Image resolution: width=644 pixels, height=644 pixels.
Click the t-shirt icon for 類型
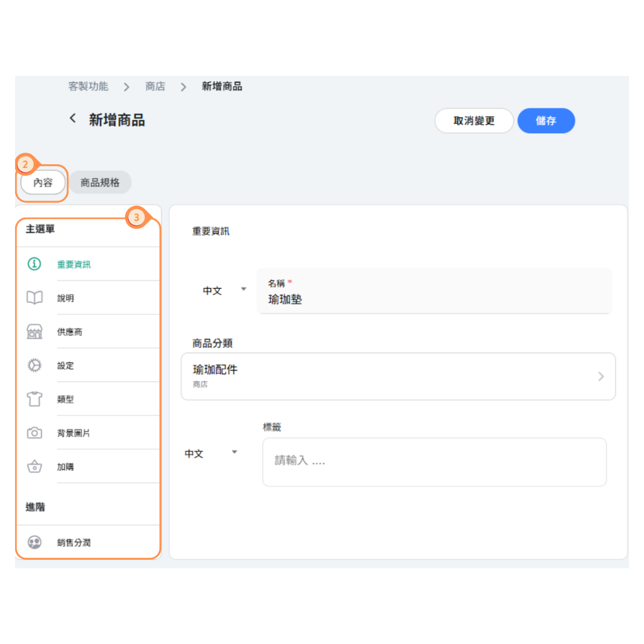34,399
